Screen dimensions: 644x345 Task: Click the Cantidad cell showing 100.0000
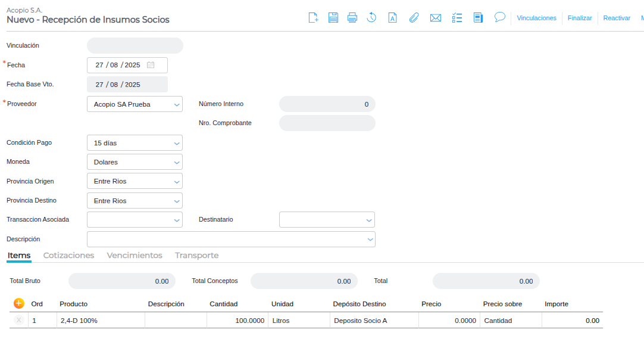(237, 321)
